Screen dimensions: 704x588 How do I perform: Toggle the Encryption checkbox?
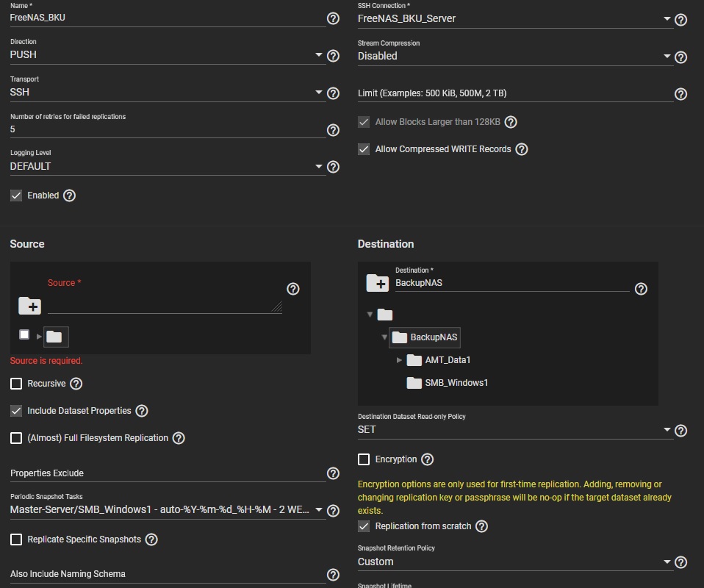[x=364, y=459]
